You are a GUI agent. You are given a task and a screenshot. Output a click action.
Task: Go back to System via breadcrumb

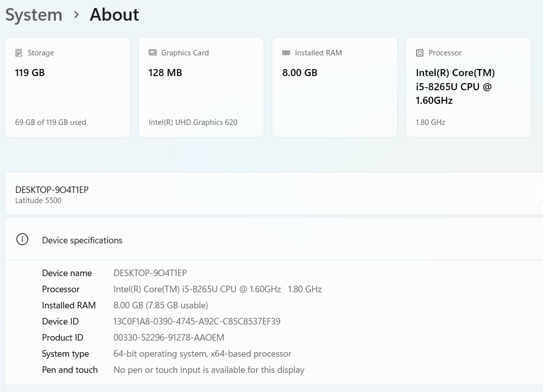click(34, 15)
